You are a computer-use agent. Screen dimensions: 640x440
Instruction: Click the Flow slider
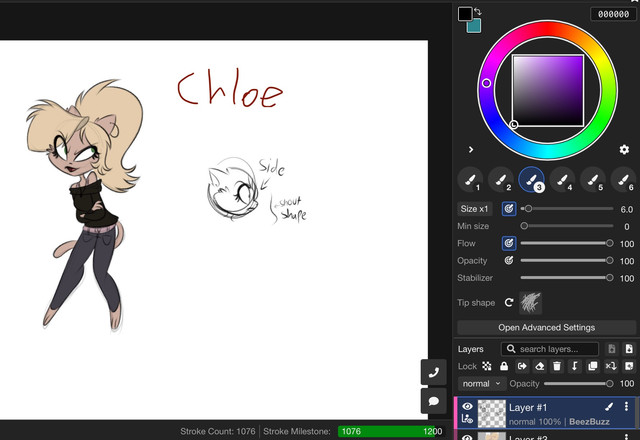pyautogui.click(x=567, y=243)
